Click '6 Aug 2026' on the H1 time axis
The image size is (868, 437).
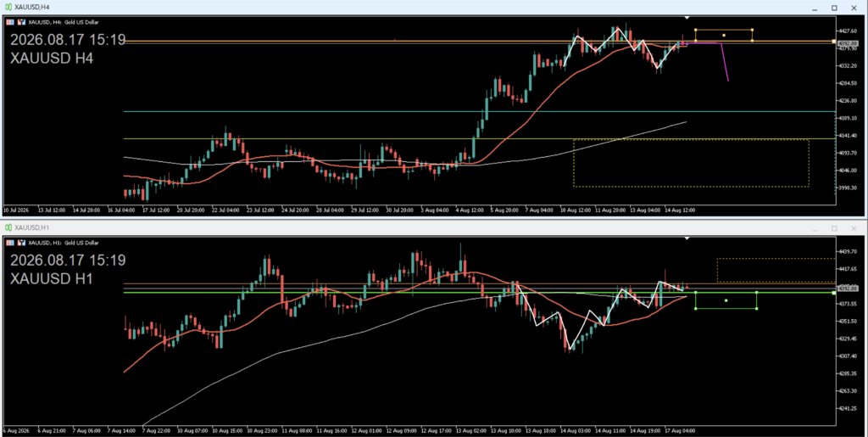(15, 430)
